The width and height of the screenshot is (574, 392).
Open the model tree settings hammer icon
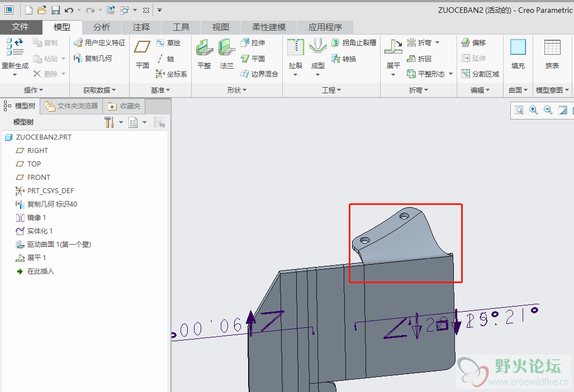[x=110, y=122]
